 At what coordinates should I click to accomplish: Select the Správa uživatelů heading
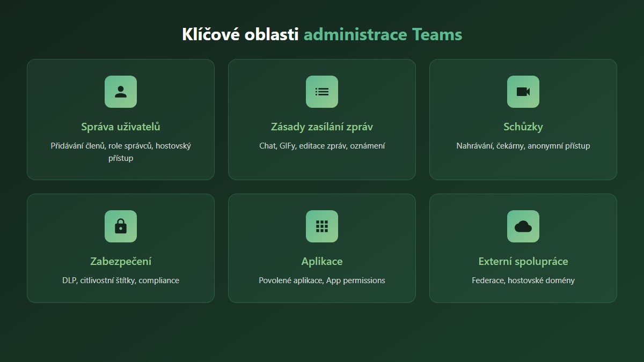tap(121, 127)
